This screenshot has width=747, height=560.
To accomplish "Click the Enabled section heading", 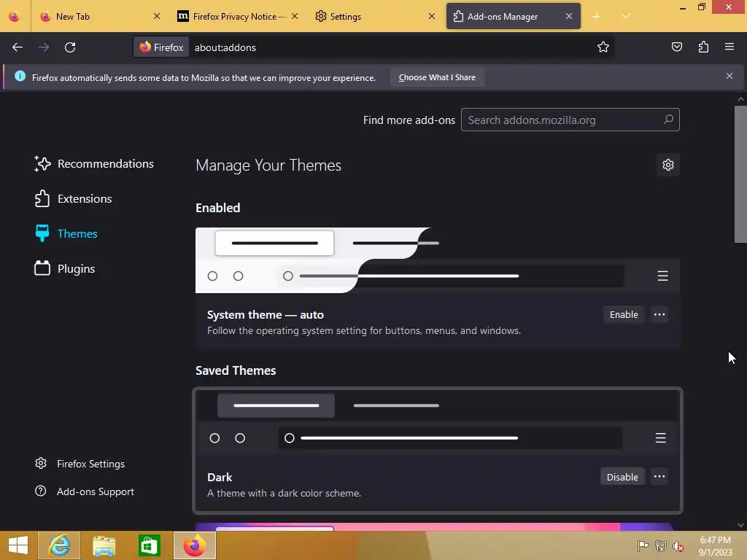I will pos(217,208).
